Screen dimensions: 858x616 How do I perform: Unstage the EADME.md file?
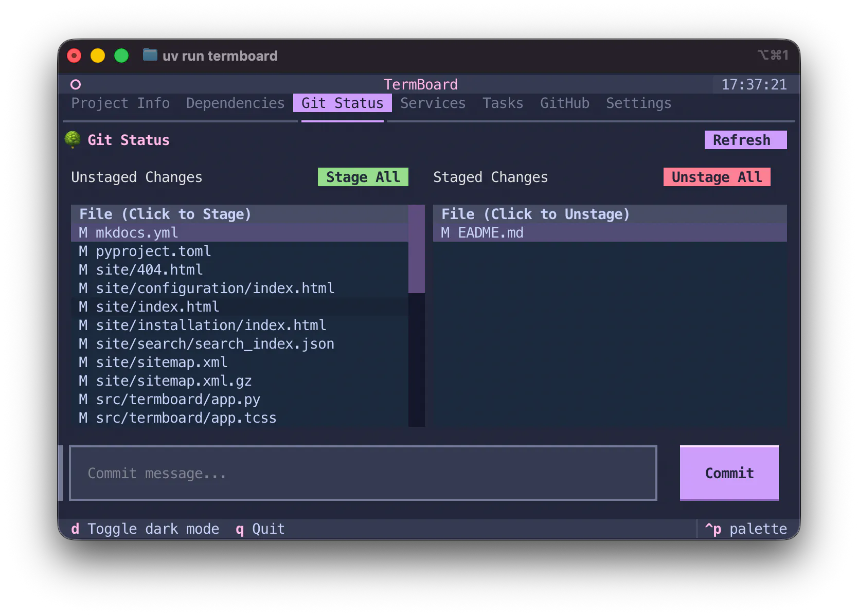(x=610, y=232)
